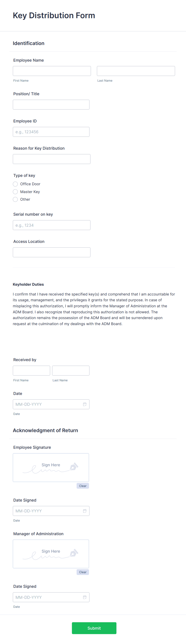Clear the Employee Signature field
Screen dimensions: 186x644
pos(82,486)
